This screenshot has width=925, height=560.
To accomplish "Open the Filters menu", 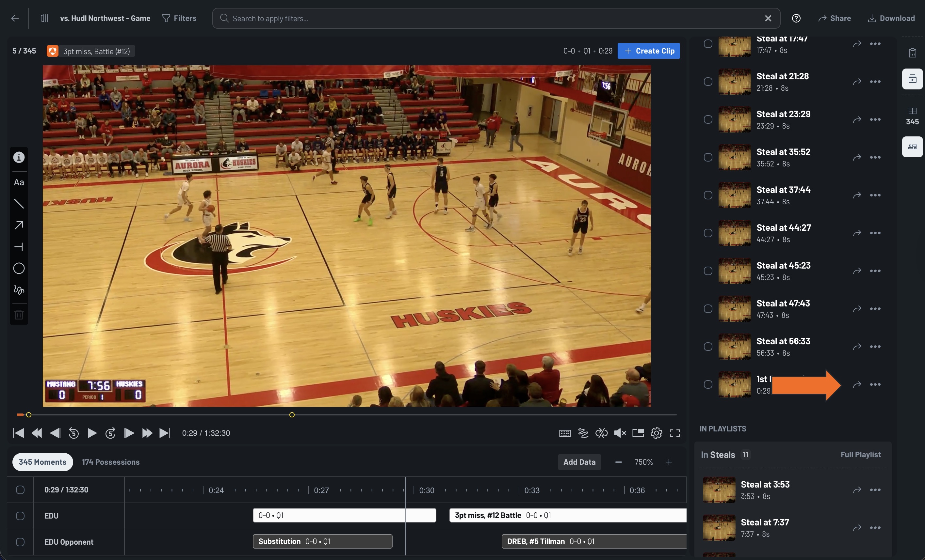I will [x=179, y=18].
